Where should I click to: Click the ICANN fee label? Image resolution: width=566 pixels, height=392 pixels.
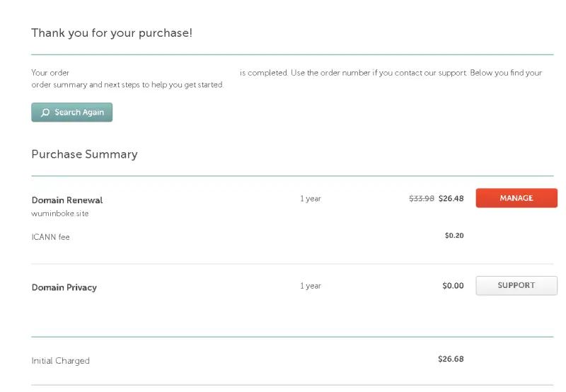point(50,237)
